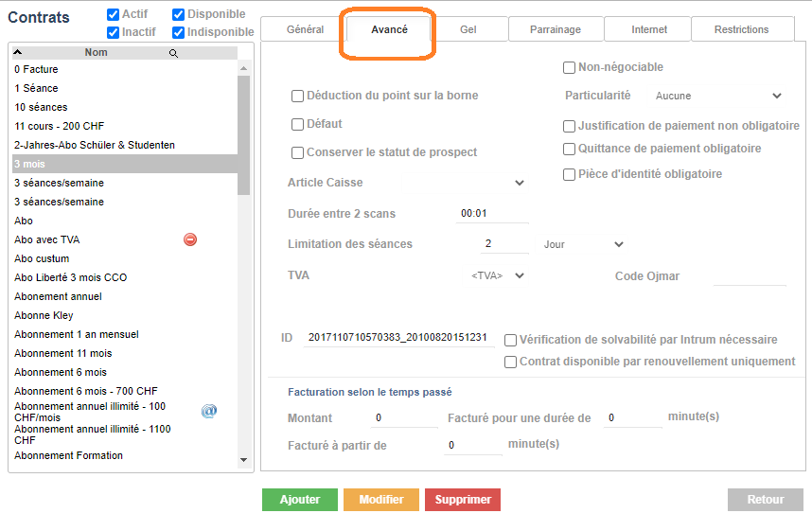Open the TVA dropdown
The image size is (812, 531).
click(499, 275)
